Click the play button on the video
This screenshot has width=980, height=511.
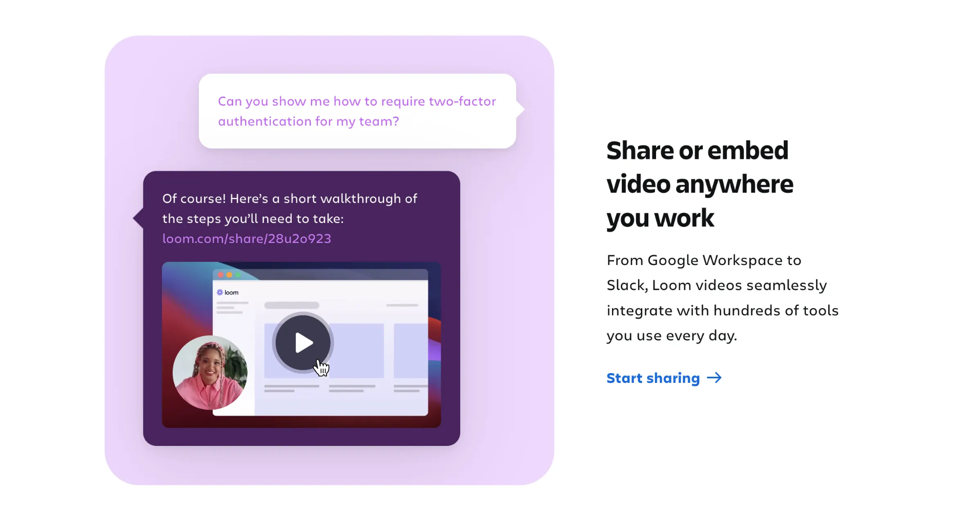coord(303,342)
